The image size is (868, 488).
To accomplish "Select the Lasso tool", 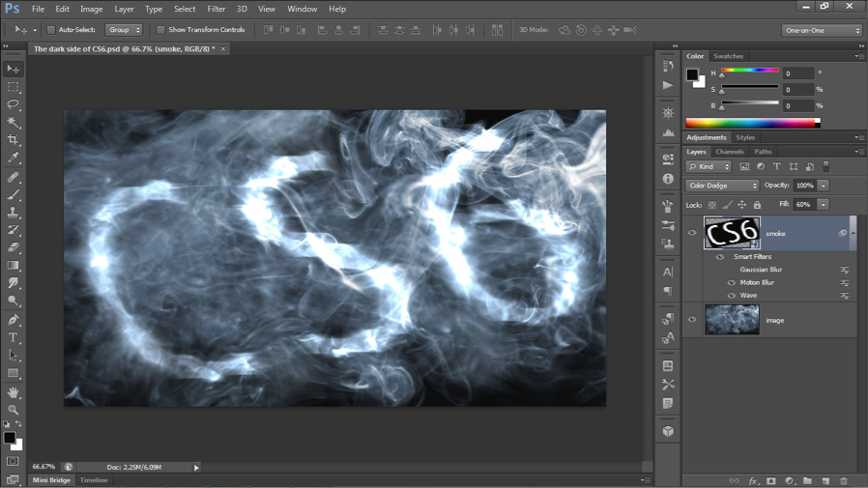I will point(14,104).
